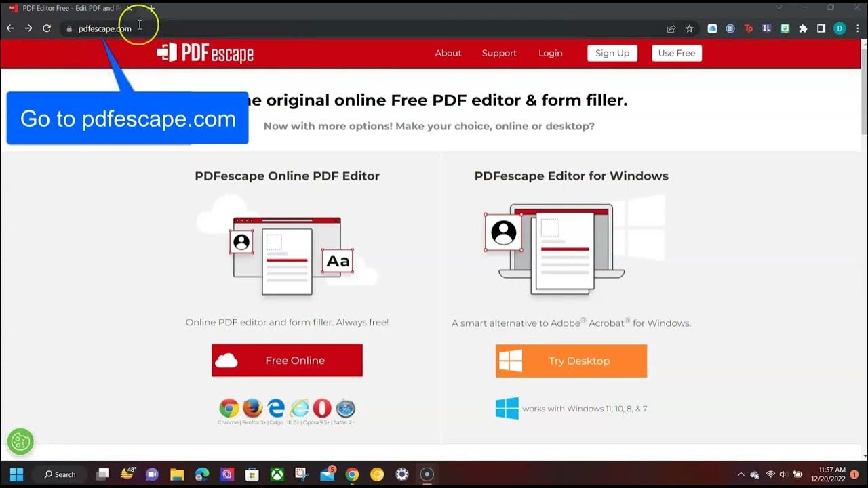Open File Explorer from taskbar

(177, 474)
